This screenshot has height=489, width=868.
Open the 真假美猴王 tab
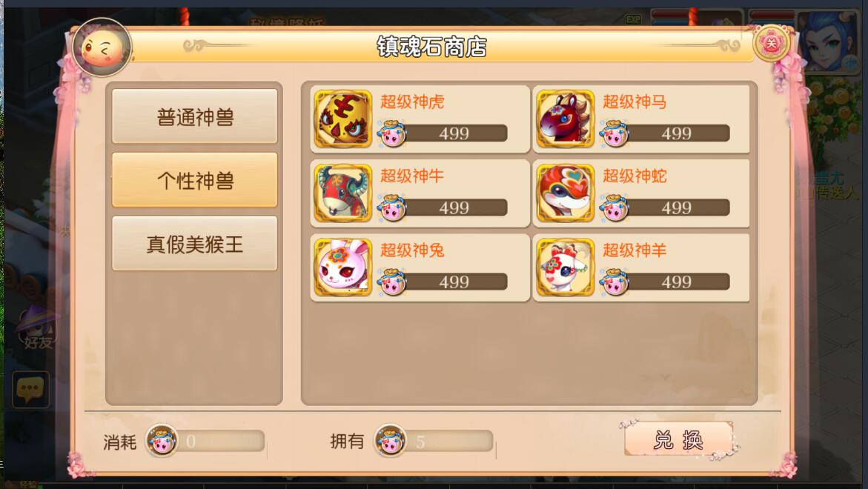click(x=195, y=244)
